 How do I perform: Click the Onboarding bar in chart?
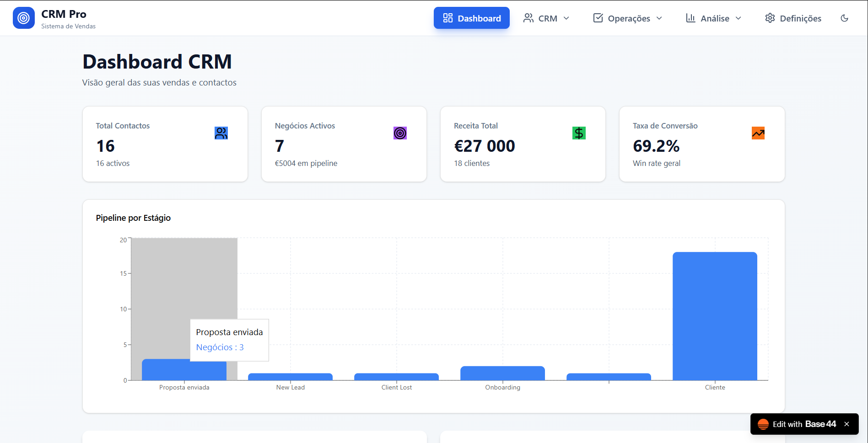(x=503, y=373)
